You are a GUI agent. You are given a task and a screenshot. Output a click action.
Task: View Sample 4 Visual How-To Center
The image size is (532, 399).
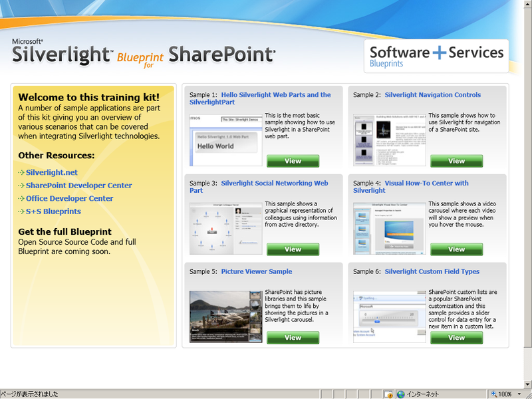point(456,249)
